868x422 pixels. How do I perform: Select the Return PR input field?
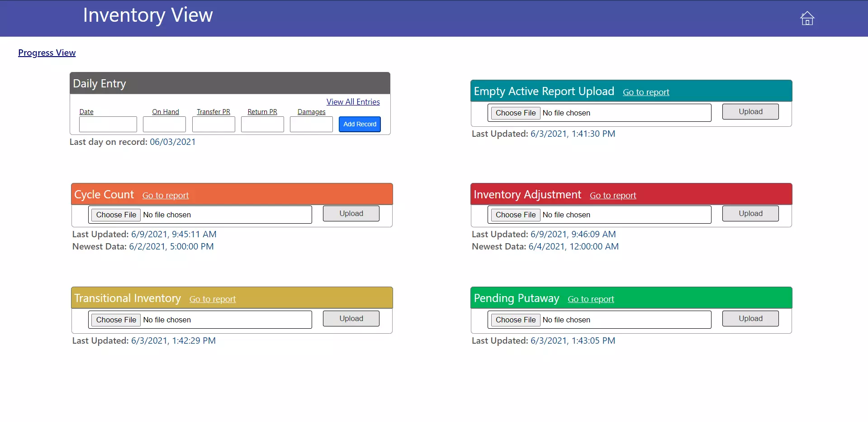point(262,125)
